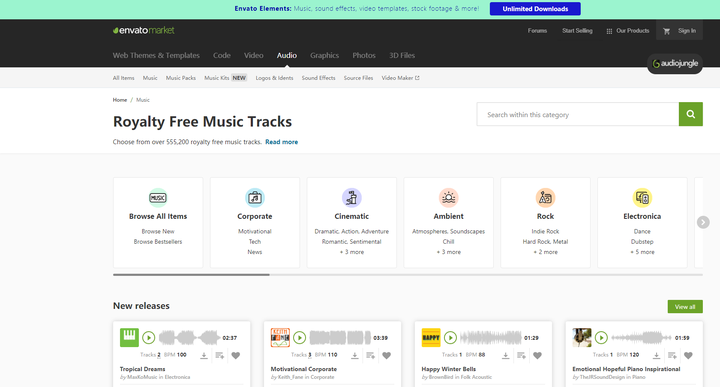The width and height of the screenshot is (720, 387).
Task: Click the Electronica category icon
Action: click(642, 198)
